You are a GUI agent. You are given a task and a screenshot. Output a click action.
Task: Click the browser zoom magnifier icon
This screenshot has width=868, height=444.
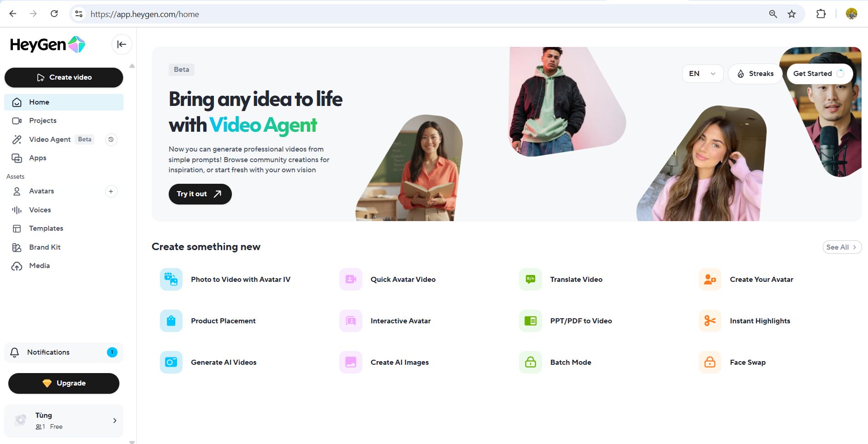pyautogui.click(x=773, y=14)
